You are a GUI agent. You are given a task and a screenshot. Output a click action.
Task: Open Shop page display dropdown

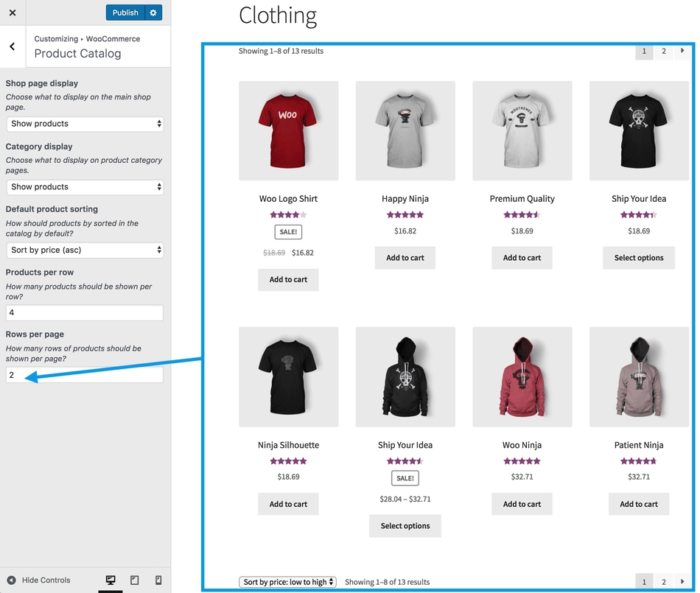pyautogui.click(x=85, y=124)
